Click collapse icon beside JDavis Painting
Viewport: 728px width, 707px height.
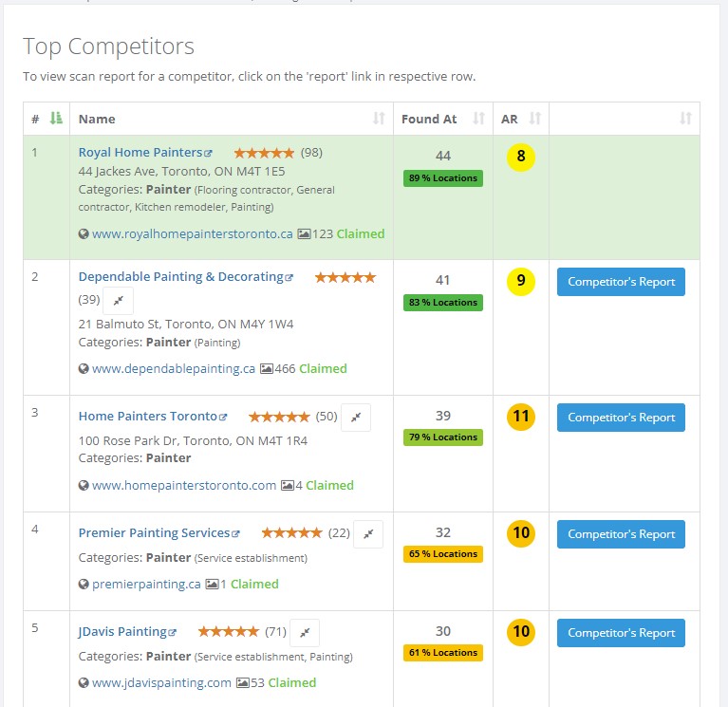(304, 632)
